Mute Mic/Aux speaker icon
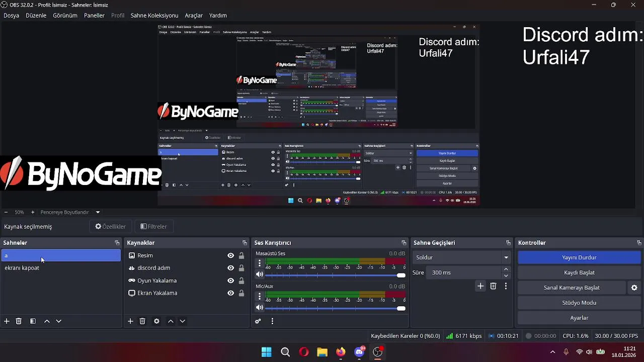The width and height of the screenshot is (644, 362). (x=260, y=308)
